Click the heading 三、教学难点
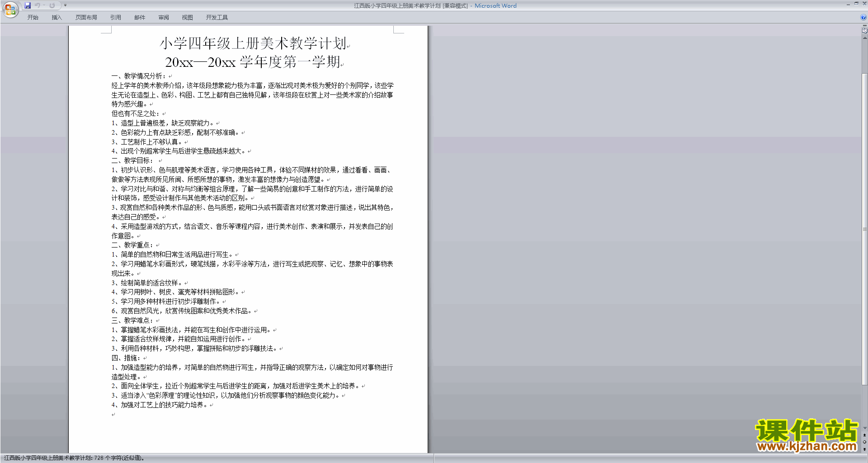868x463 pixels. (x=132, y=320)
